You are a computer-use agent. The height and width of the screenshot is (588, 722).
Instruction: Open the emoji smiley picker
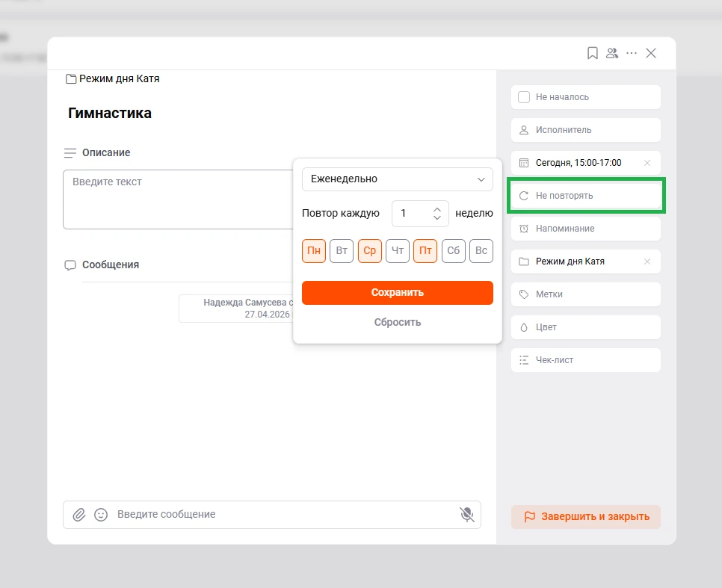click(x=101, y=515)
